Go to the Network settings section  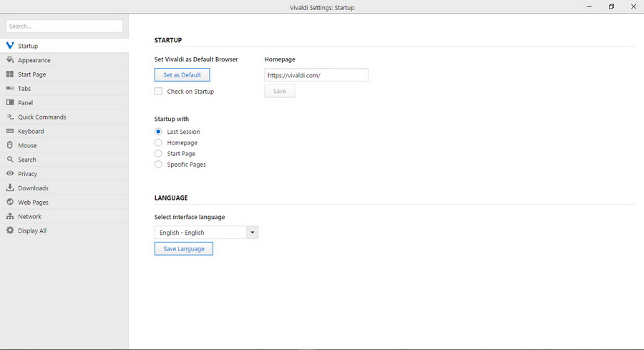point(29,216)
